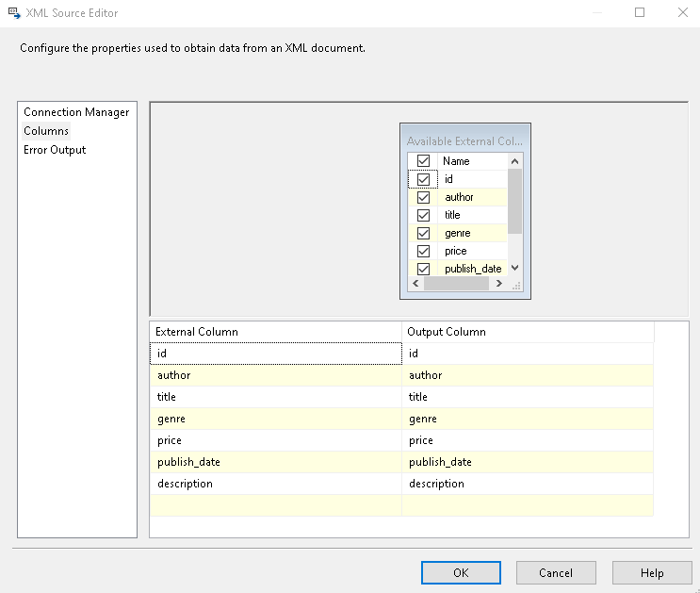Deselect the genre column checkbox
Screen dimensions: 700x593
pyautogui.click(x=423, y=233)
